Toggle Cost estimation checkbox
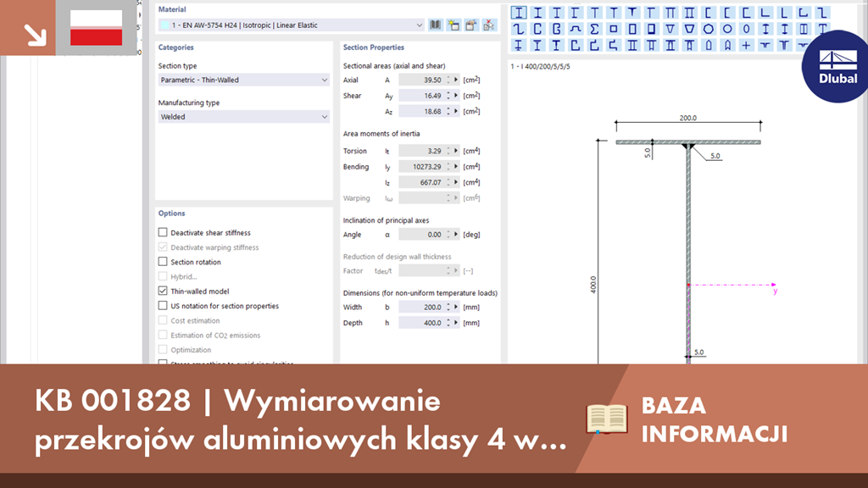The width and height of the screenshot is (868, 488). (163, 320)
